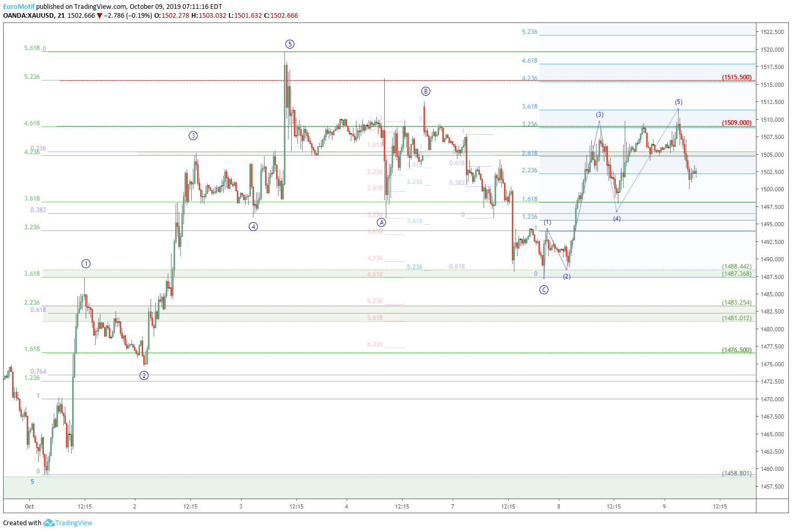Click the parenthesized (3) subwave label
This screenshot has height=532, width=792.
coord(600,114)
